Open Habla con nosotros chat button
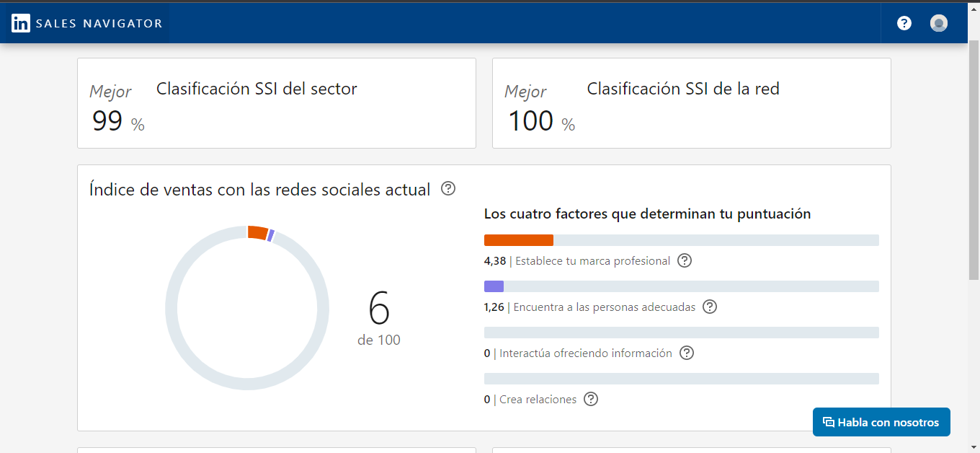Viewport: 980px width, 453px height. pyautogui.click(x=881, y=422)
